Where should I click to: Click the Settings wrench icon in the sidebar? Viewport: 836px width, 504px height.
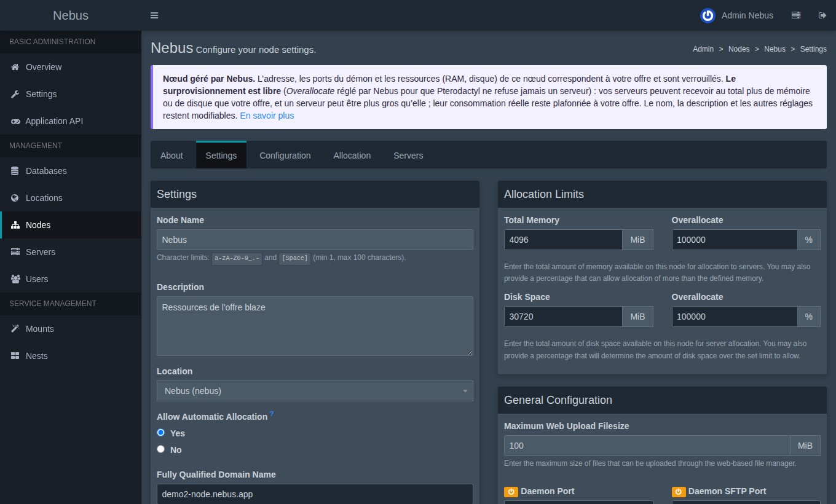tap(15, 94)
